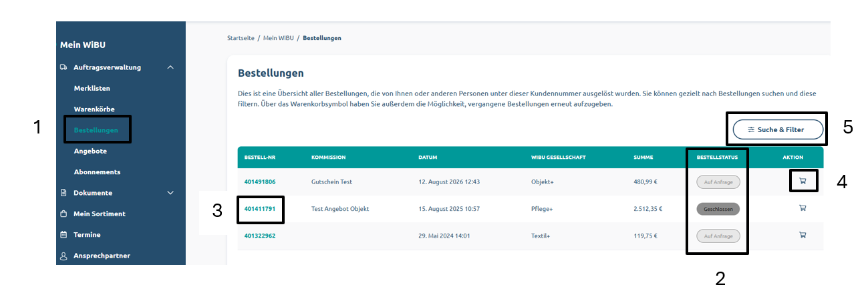Click the SUMME column header
The image size is (868, 289).
pos(643,158)
